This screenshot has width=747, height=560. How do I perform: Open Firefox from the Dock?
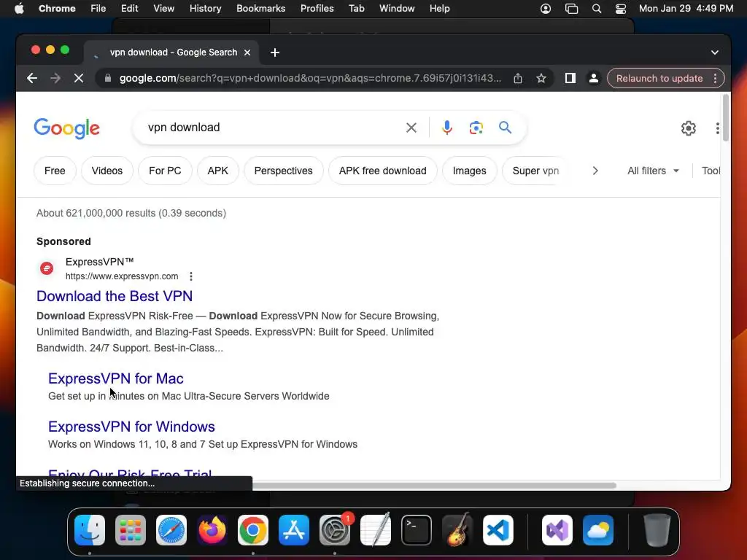point(212,530)
